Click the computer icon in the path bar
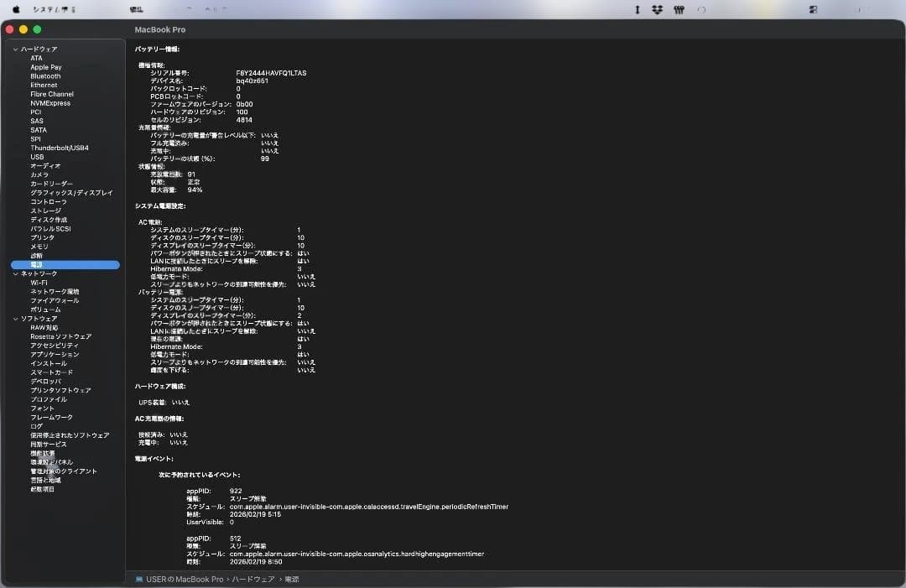 (139, 579)
